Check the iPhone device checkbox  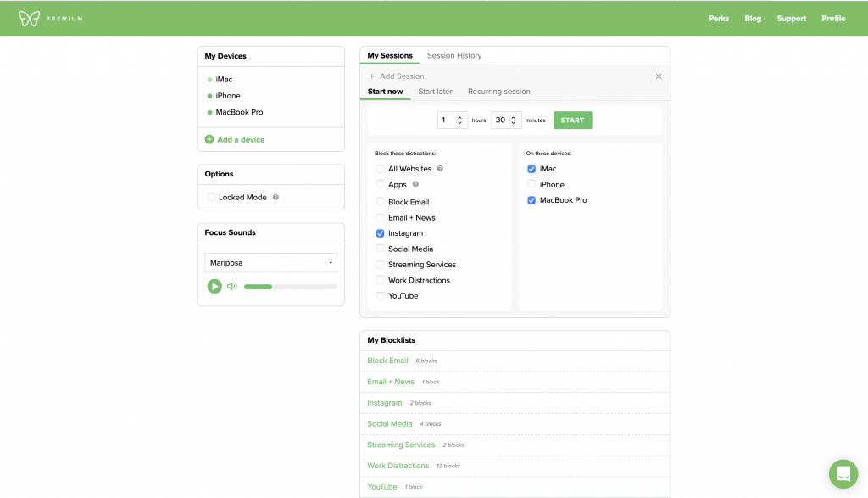(531, 184)
